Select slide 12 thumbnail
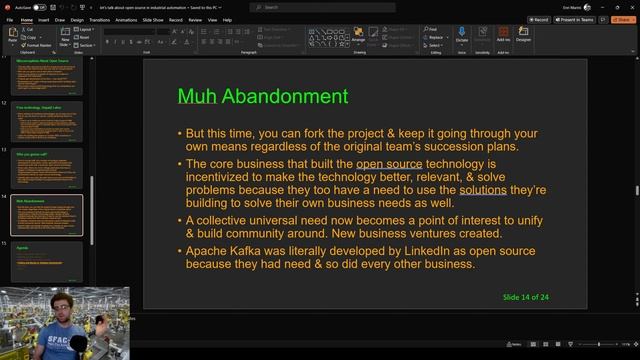This screenshot has width=640, height=360. point(47,122)
